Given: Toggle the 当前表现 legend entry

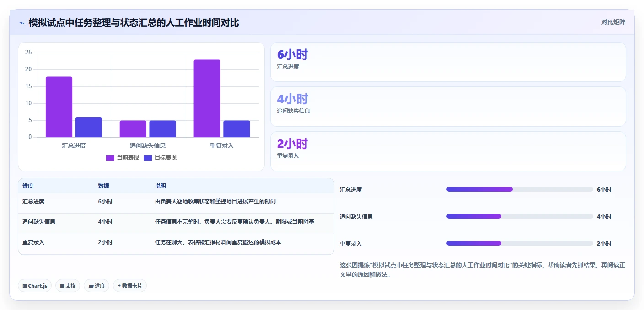Looking at the screenshot, I should 122,158.
